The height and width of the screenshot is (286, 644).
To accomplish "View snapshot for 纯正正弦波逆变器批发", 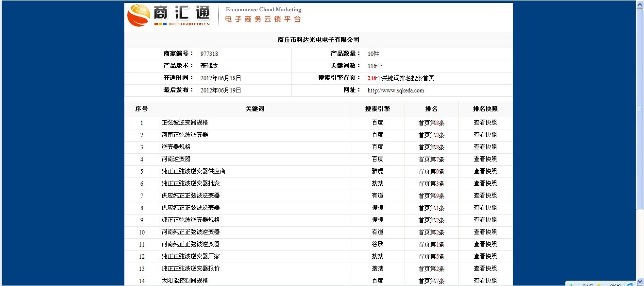I will (485, 183).
